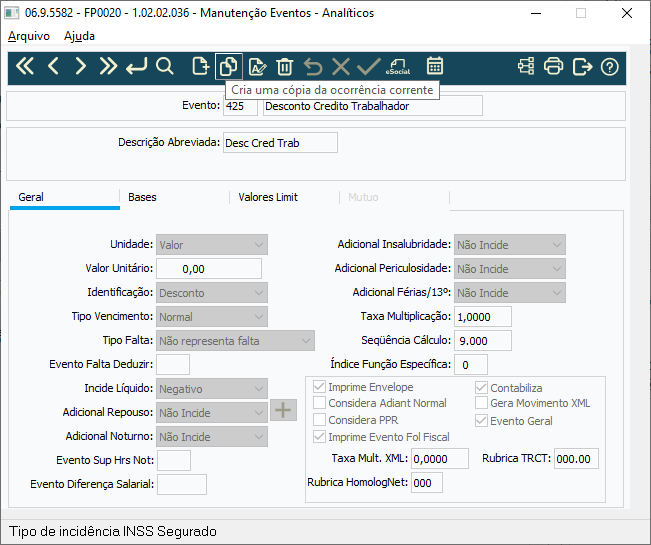Expand the Tipo Falta dropdown
This screenshot has width=651, height=545.
click(234, 341)
